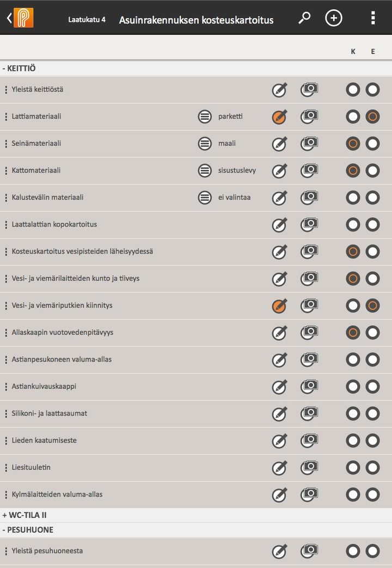Viewport: 392px width, 568px height.
Task: Tap the add (+) circle icon
Action: coord(334,18)
